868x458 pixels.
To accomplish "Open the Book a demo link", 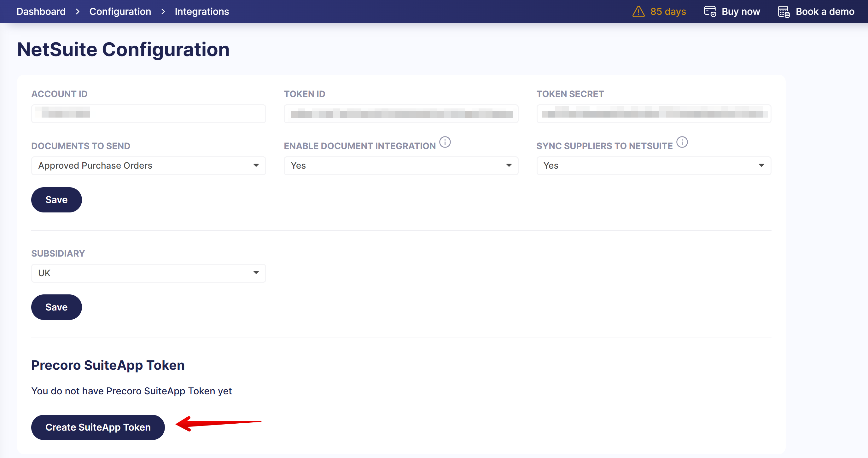I will click(x=825, y=11).
